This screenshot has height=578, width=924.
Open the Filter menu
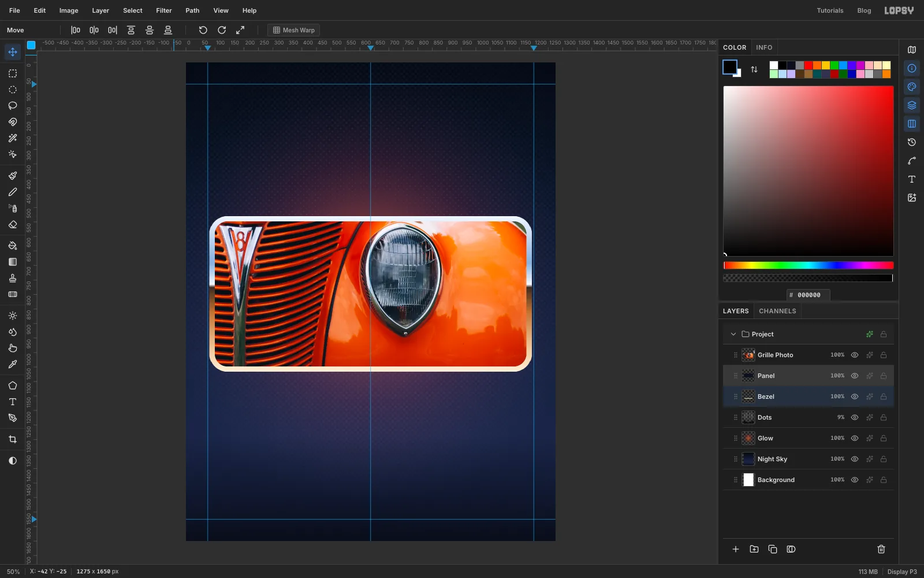tap(164, 10)
